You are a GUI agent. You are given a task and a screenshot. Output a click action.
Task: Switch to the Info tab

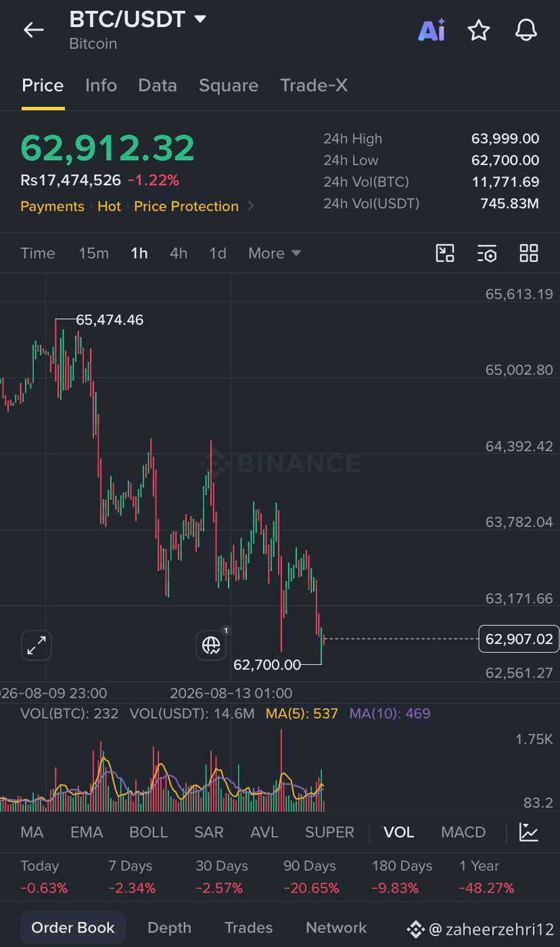click(101, 85)
